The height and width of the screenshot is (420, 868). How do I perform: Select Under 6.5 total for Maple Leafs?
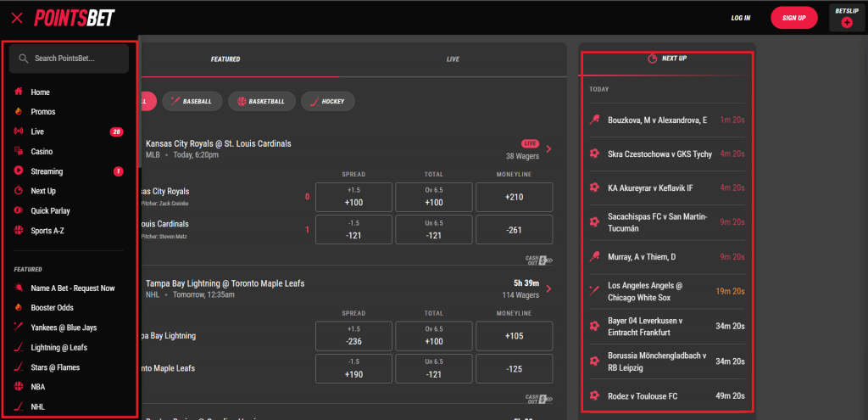[434, 368]
